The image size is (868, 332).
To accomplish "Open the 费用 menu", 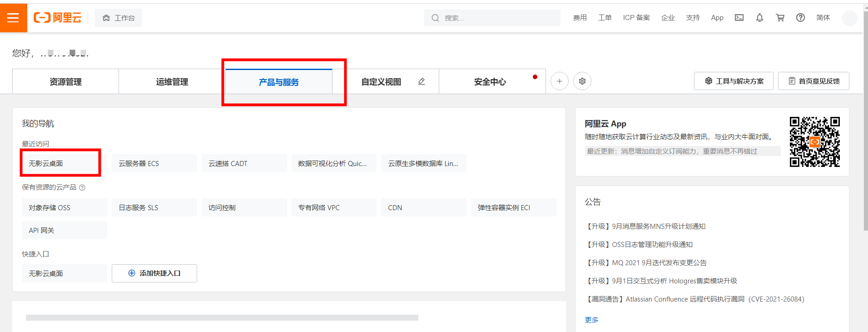I will (580, 18).
